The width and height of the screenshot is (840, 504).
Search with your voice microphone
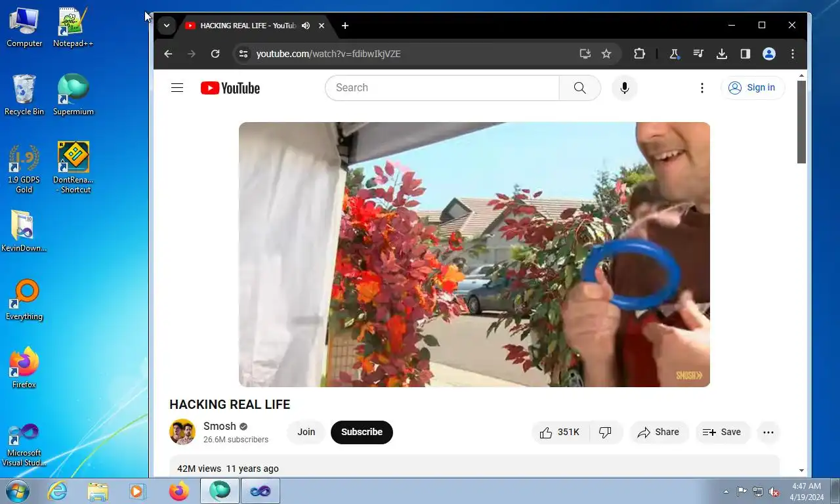tap(625, 88)
